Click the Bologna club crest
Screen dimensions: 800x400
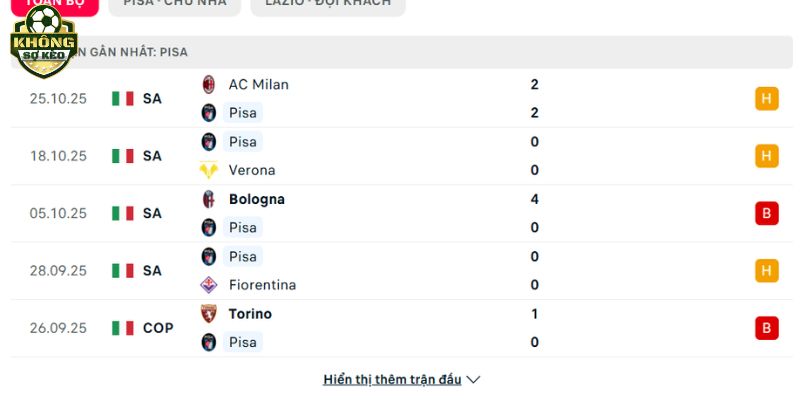(209, 199)
